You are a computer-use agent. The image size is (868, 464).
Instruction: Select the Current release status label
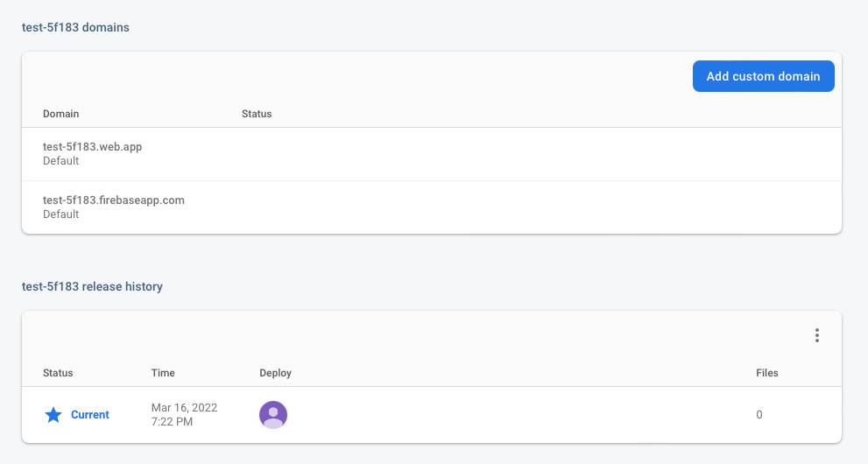click(90, 415)
